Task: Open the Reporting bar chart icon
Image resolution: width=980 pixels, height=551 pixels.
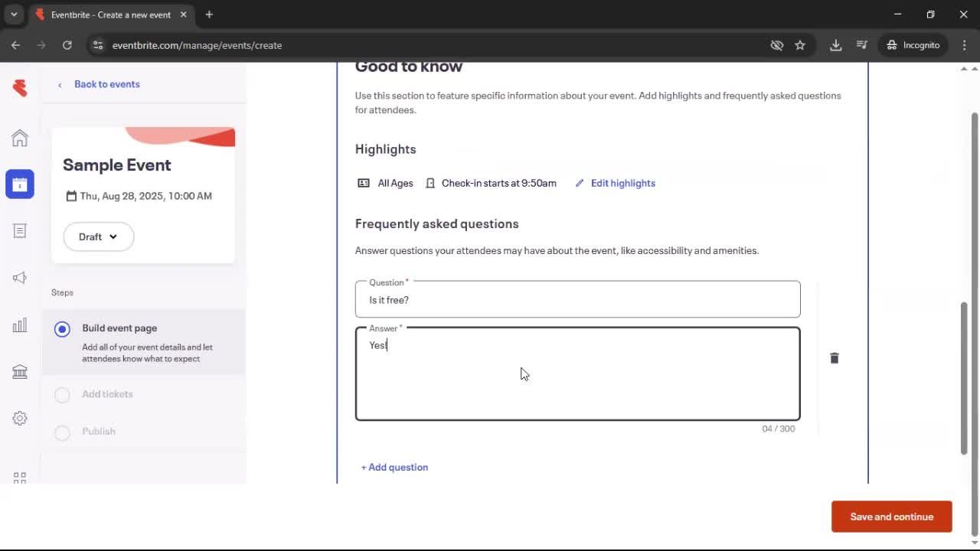Action: 20,325
